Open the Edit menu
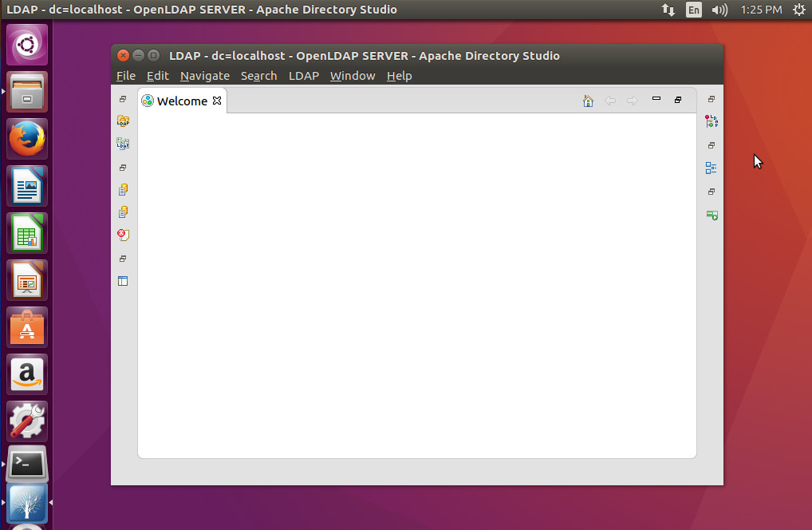This screenshot has height=530, width=812. (x=157, y=76)
